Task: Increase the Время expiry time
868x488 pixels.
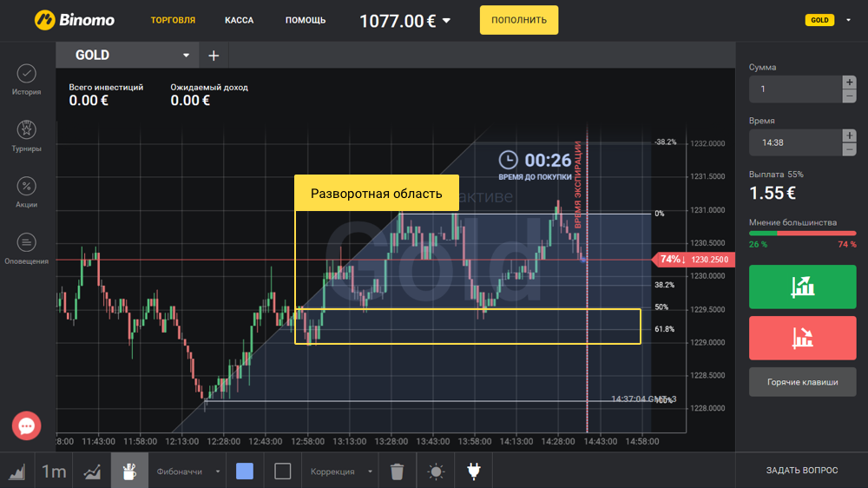Action: (x=849, y=135)
